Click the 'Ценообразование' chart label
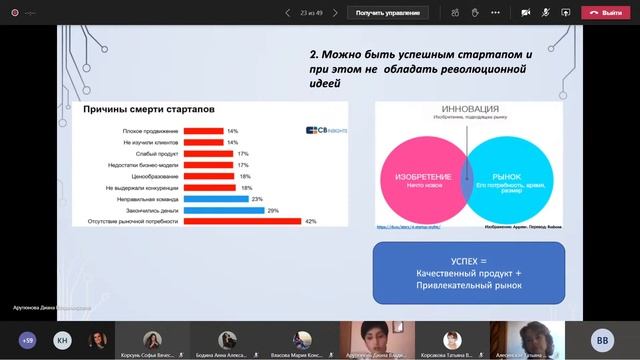 pos(155,176)
